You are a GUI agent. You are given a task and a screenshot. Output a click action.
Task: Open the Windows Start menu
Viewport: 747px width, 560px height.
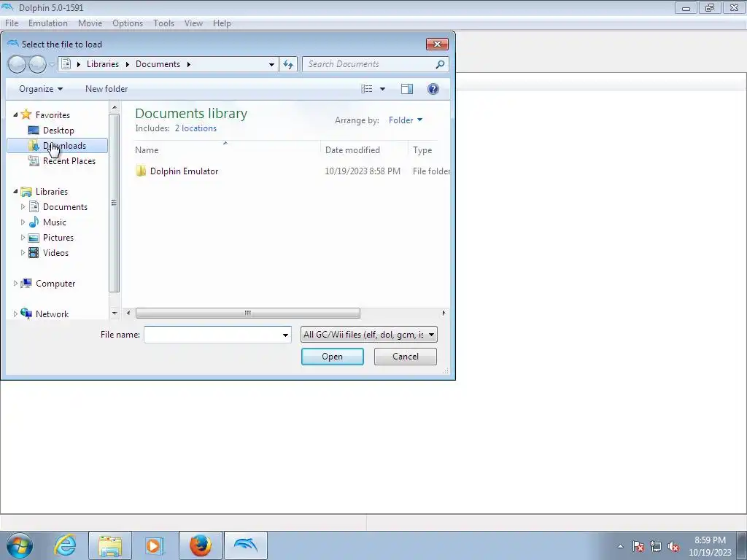click(20, 545)
